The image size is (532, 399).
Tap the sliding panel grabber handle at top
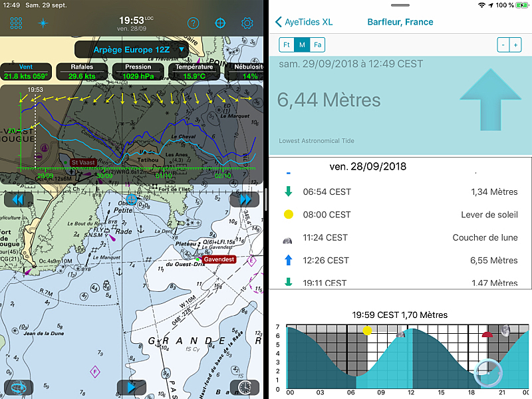click(400, 5)
